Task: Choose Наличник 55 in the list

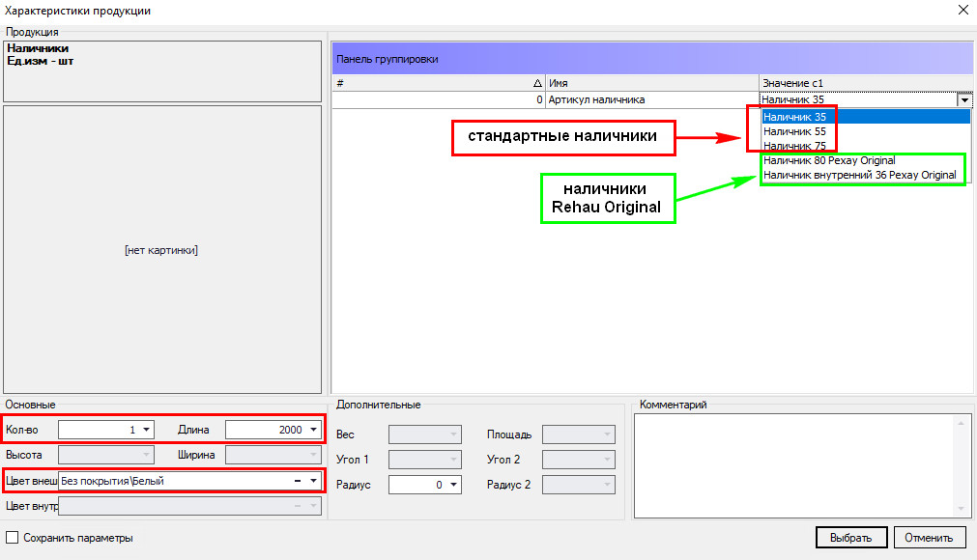Action: click(866, 131)
